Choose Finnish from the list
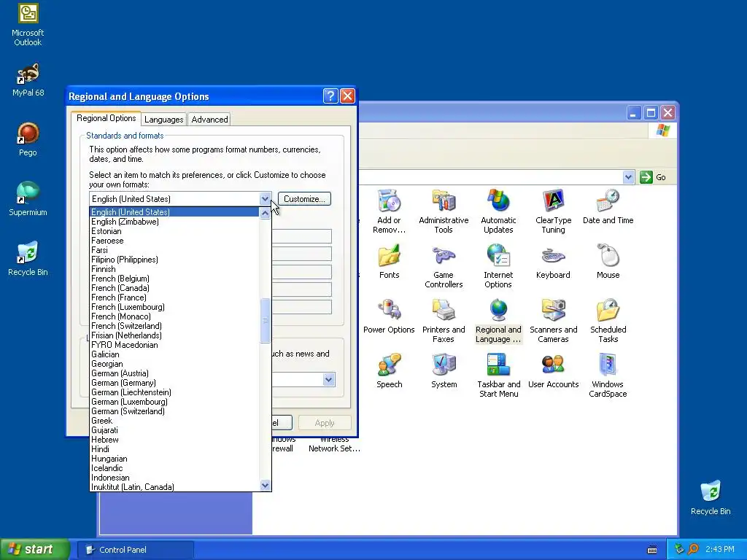 coord(174,269)
